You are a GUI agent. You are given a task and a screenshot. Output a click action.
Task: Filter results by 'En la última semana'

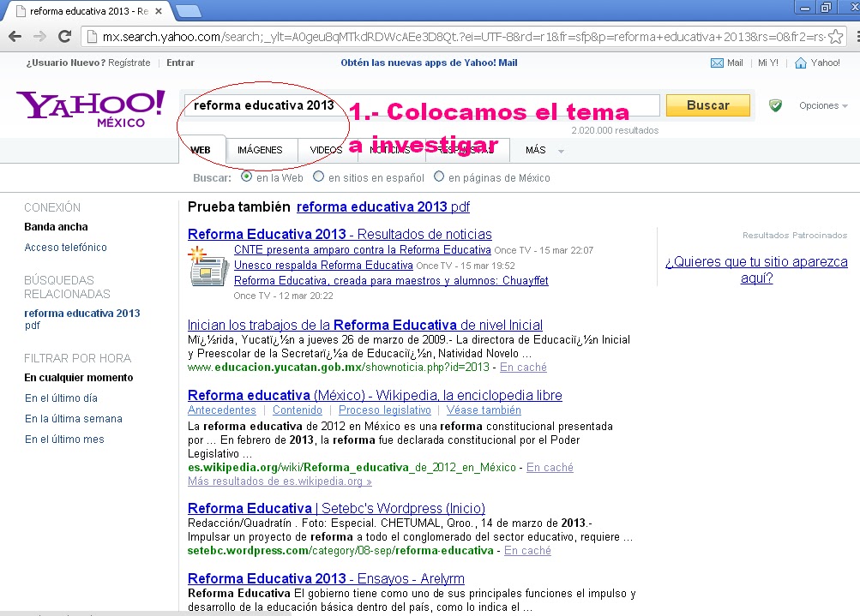pyautogui.click(x=74, y=419)
